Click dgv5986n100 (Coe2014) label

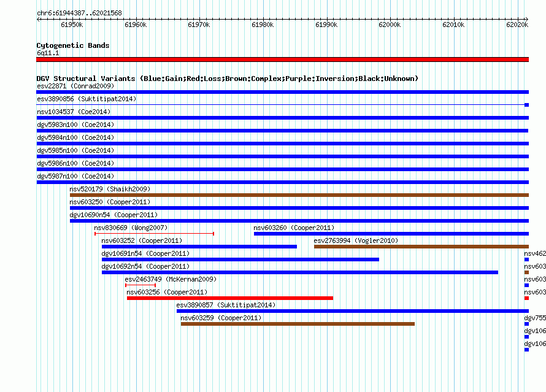(x=75, y=163)
